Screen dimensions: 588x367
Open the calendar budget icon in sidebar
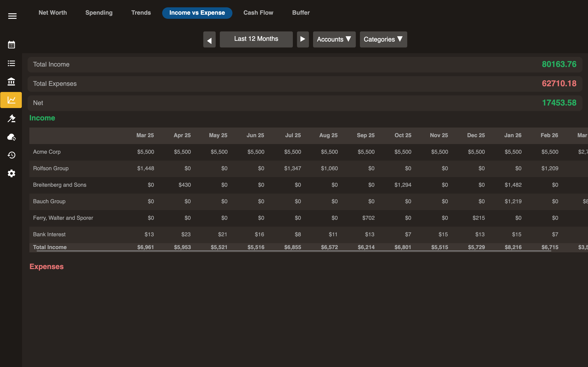point(11,45)
